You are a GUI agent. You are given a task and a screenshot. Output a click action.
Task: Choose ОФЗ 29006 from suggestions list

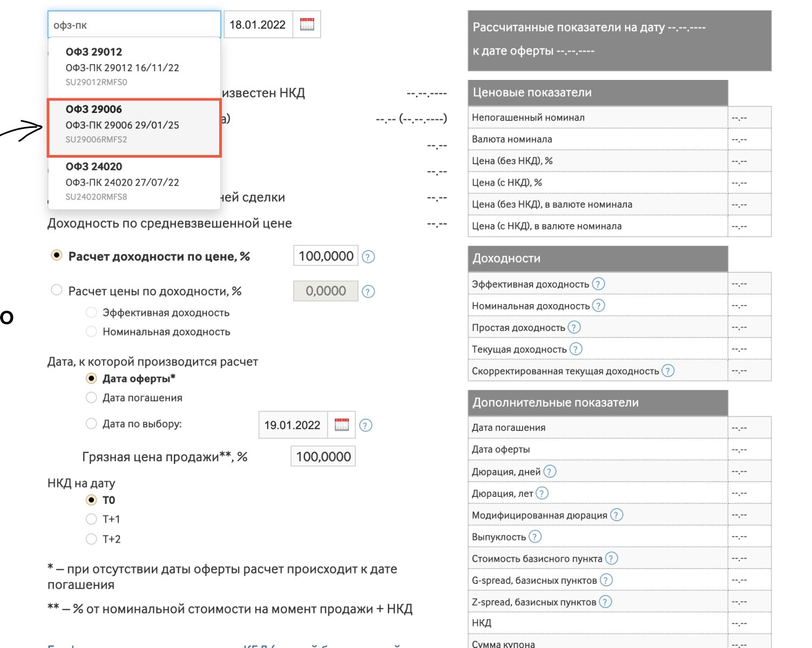pos(134,125)
